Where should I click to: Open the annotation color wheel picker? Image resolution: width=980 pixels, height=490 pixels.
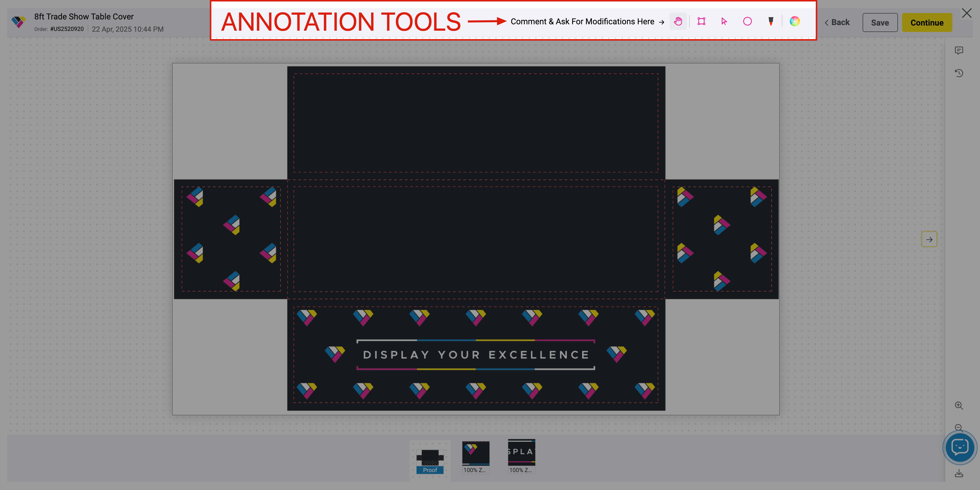coord(794,21)
